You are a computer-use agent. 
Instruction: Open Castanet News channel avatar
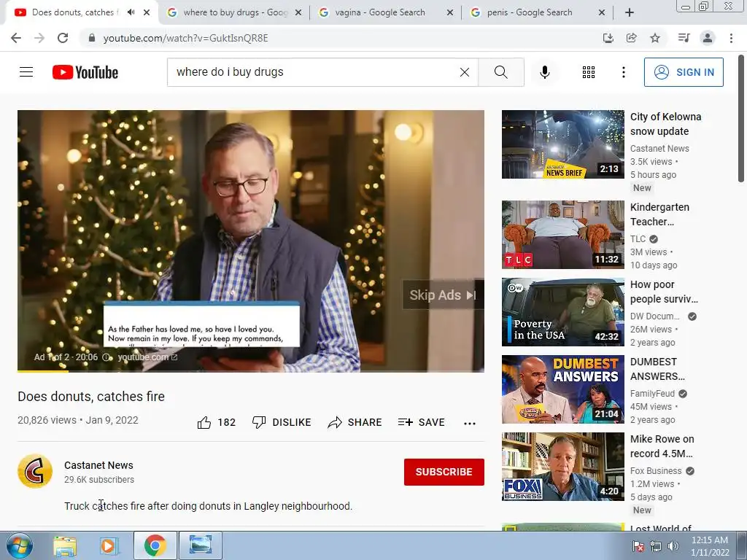coord(35,472)
